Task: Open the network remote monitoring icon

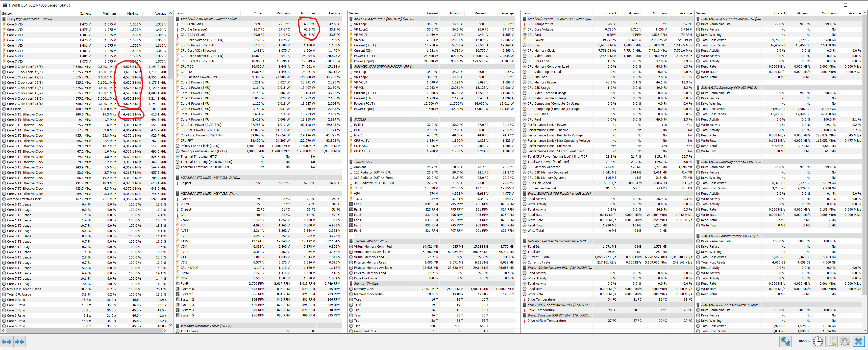Action: [x=785, y=342]
